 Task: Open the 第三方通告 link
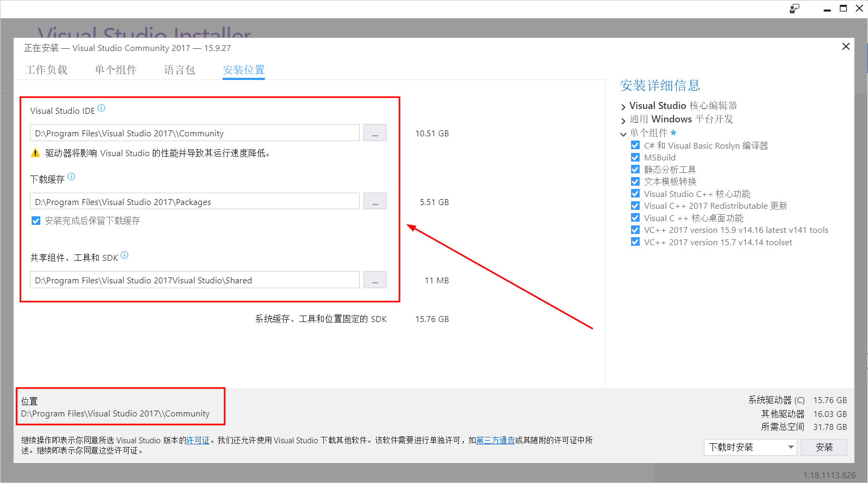[495, 440]
